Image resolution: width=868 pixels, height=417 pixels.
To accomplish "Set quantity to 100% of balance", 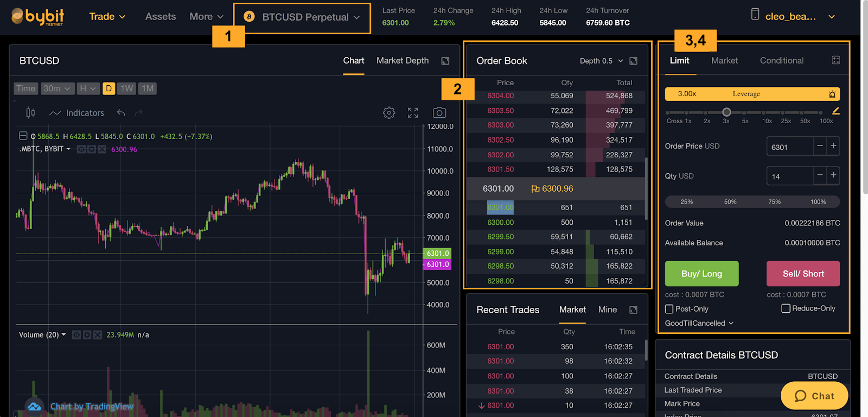I will (x=818, y=201).
